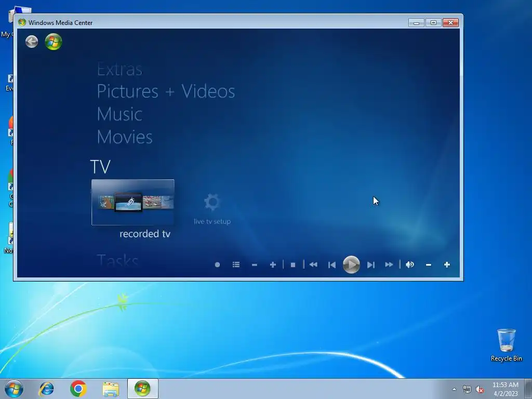Screen dimensions: 532x399
Task: Open the muted volume tray icon
Action: pyautogui.click(x=480, y=390)
